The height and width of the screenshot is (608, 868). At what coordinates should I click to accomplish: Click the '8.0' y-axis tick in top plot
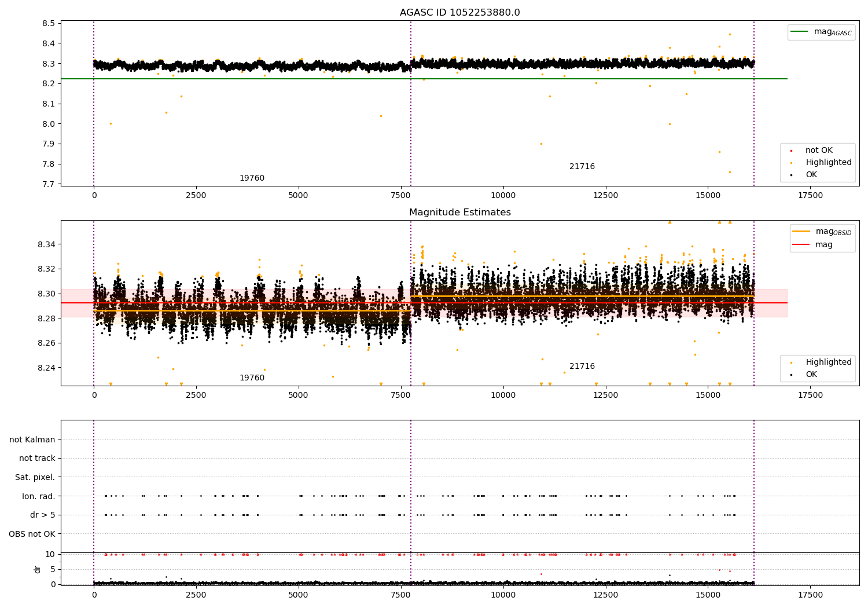tap(49, 124)
